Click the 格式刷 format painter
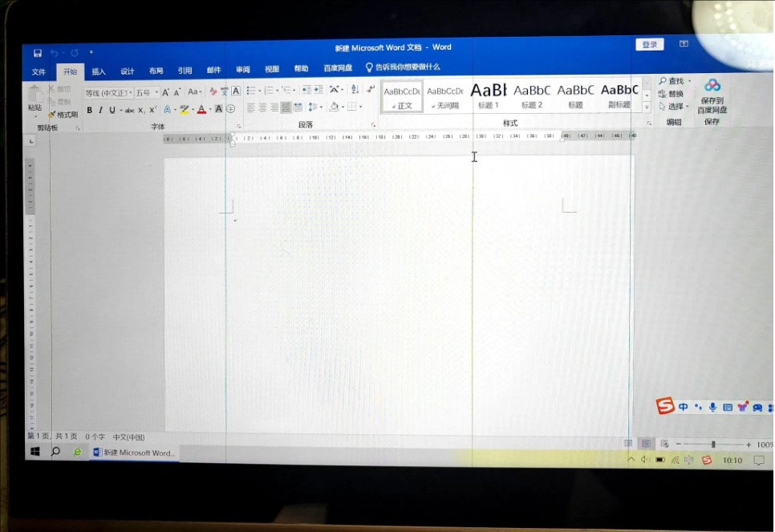This screenshot has width=775, height=532. 63,115
